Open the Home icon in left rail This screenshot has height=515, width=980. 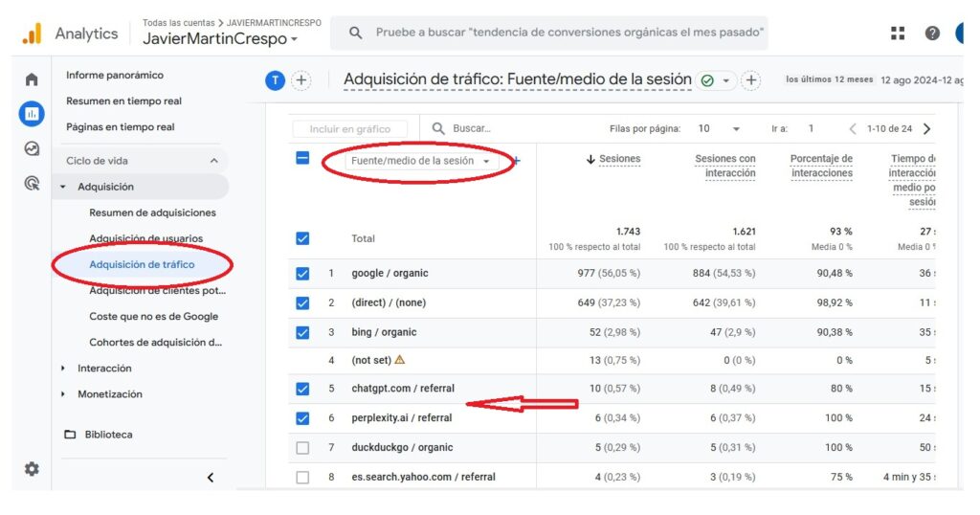coord(32,79)
